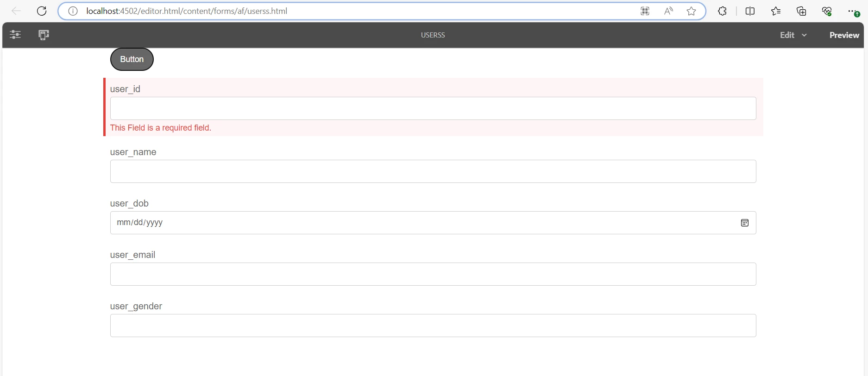The image size is (868, 376).
Task: Open browser settings and more menu
Action: click(x=853, y=11)
